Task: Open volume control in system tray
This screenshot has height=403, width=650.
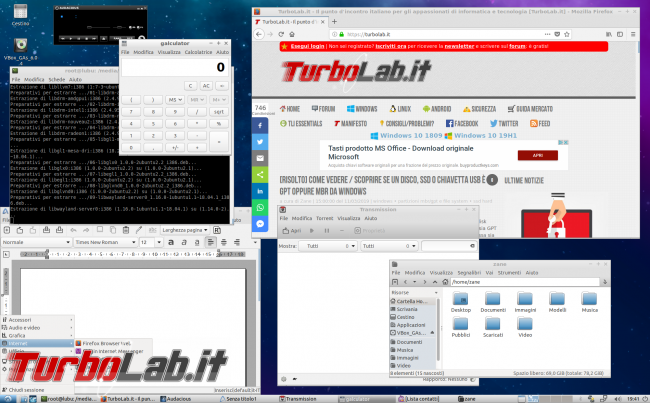Action: (x=617, y=399)
